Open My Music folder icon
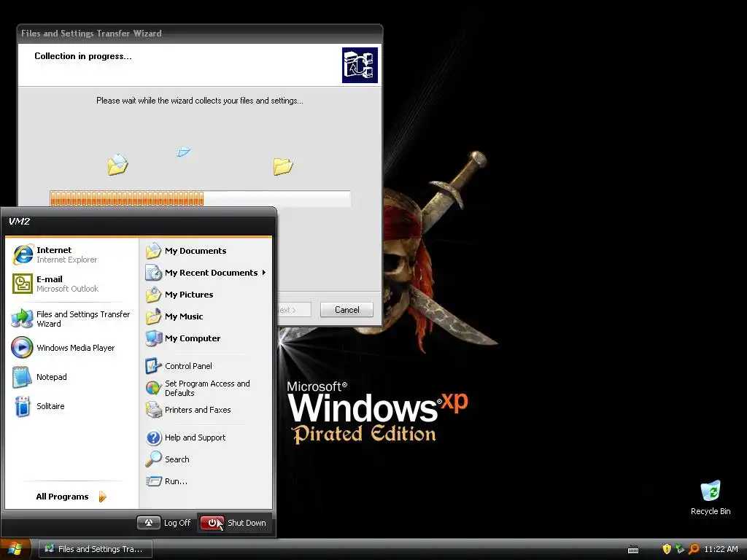 click(153, 316)
